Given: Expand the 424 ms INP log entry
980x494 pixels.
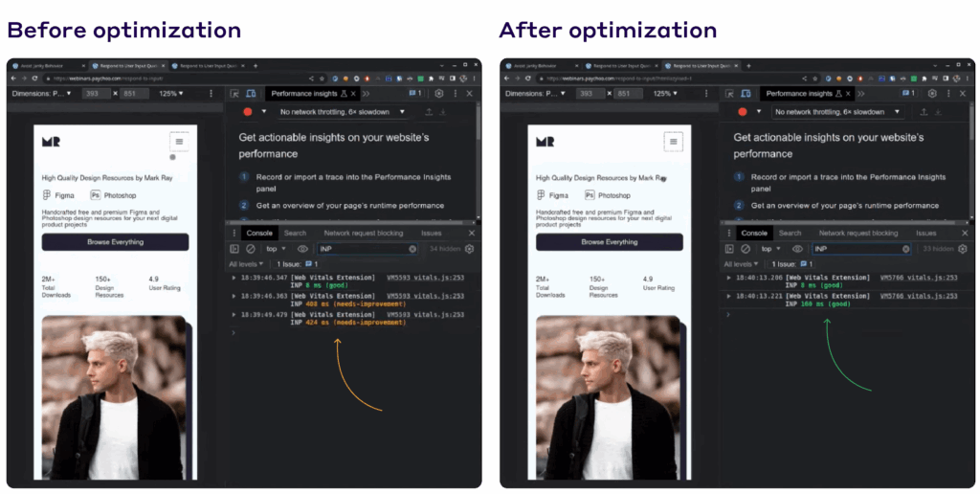Looking at the screenshot, I should (x=234, y=315).
